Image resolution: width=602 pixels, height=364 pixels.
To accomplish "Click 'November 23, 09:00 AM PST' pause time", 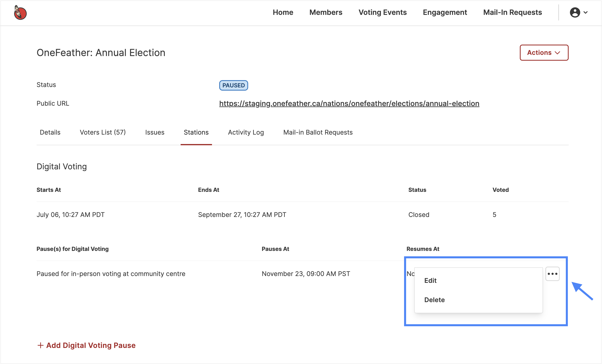I will coord(306,274).
